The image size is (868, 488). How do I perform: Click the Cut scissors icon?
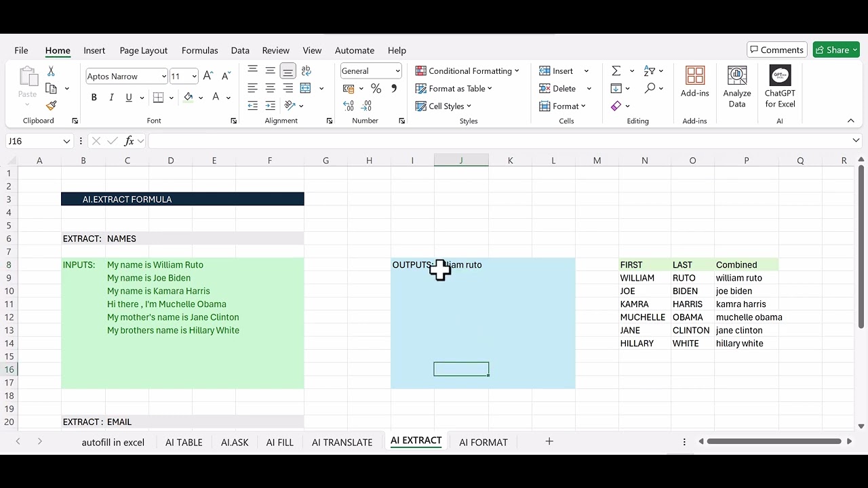(x=51, y=71)
